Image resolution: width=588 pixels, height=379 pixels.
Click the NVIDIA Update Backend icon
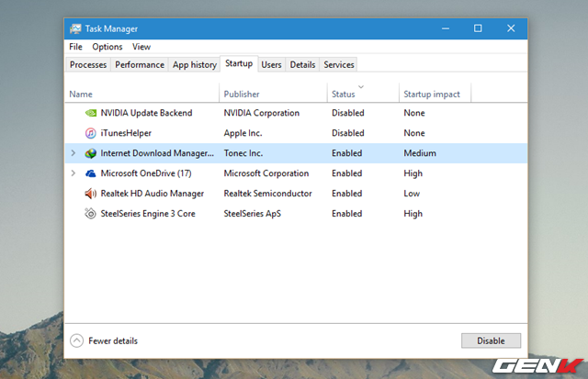pos(90,113)
